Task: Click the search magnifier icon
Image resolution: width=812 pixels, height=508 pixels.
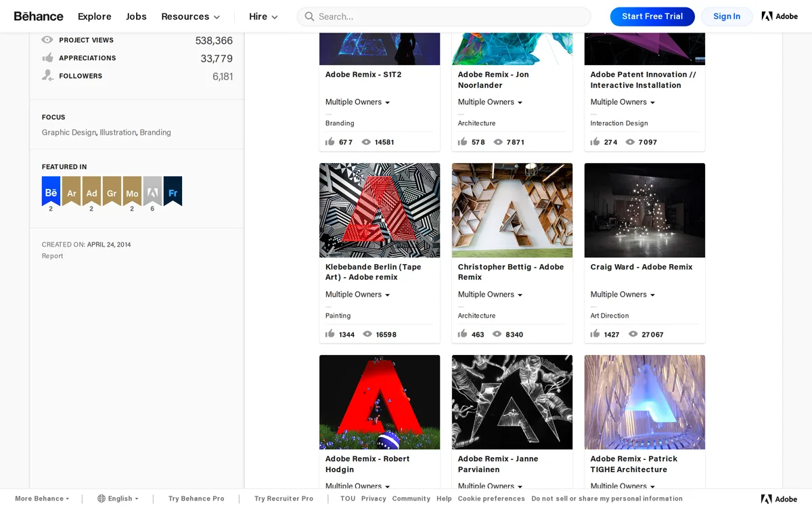Action: pyautogui.click(x=309, y=16)
